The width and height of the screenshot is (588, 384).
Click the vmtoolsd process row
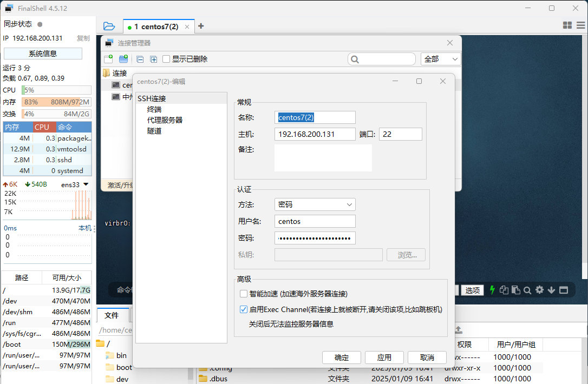[47, 149]
